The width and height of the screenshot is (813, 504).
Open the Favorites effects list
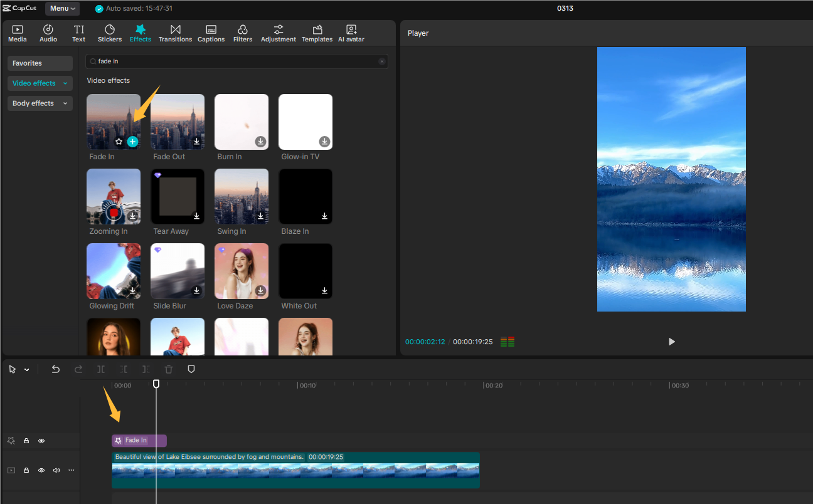[40, 63]
